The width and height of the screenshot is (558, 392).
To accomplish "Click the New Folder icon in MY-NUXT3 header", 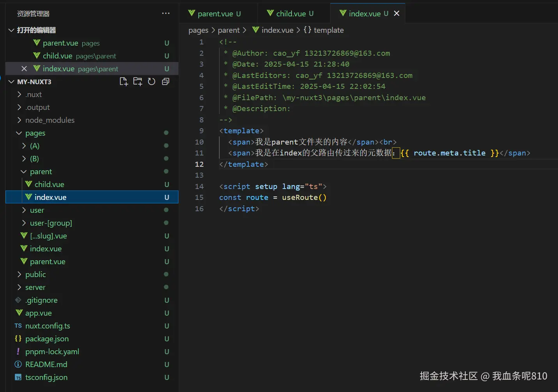I will tap(138, 81).
